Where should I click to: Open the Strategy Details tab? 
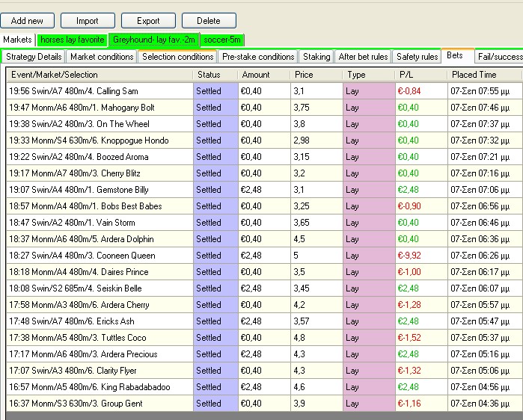pos(34,57)
